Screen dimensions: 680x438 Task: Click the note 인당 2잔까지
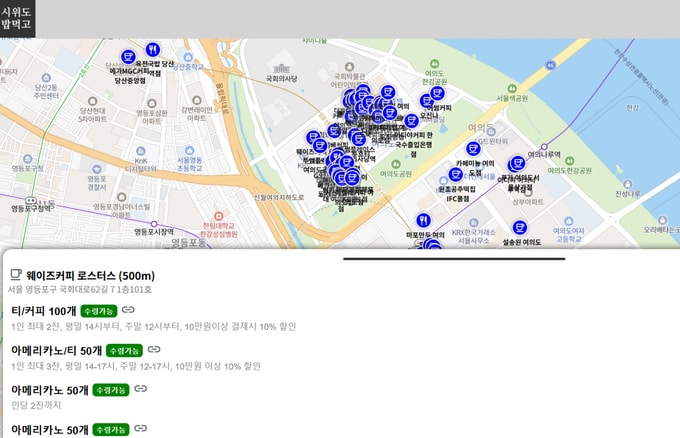[x=36, y=405]
